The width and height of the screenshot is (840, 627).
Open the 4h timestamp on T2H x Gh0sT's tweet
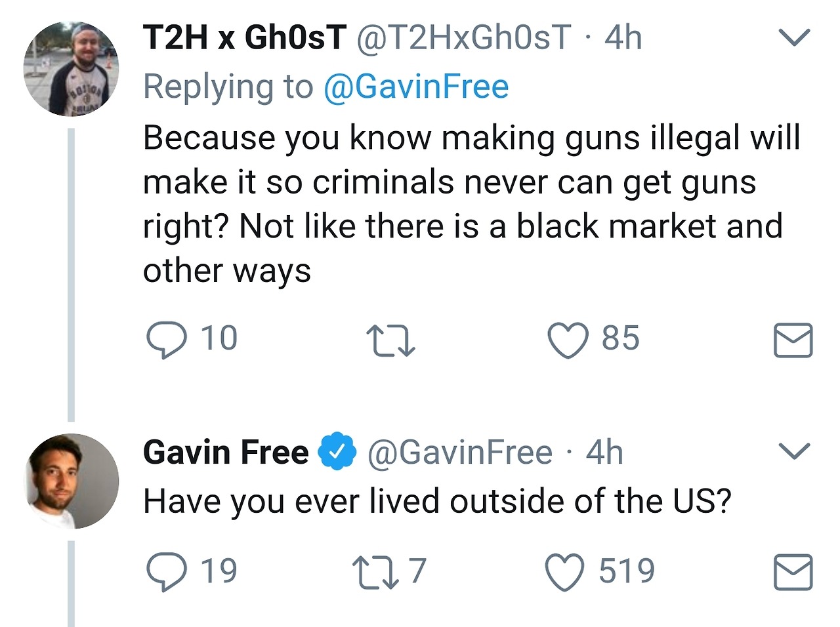[623, 37]
